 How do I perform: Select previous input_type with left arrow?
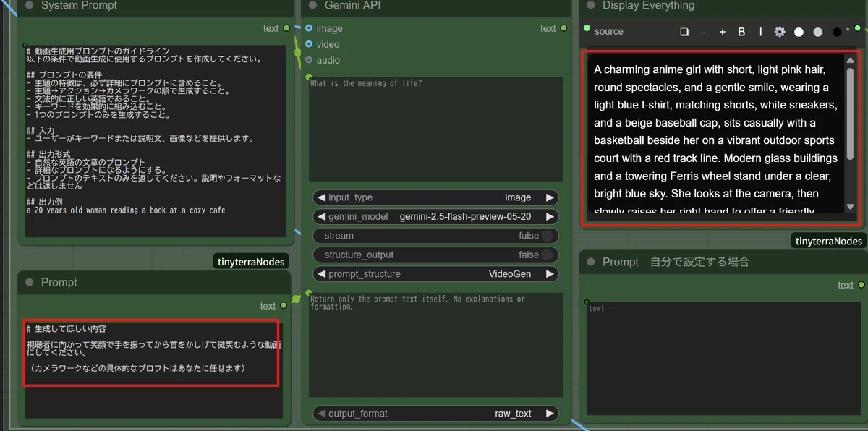pos(320,197)
